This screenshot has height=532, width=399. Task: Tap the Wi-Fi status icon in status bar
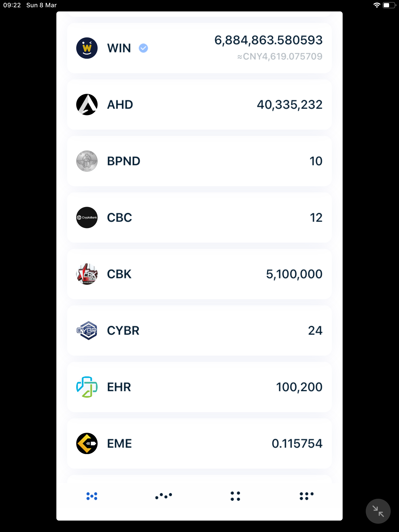tap(376, 5)
